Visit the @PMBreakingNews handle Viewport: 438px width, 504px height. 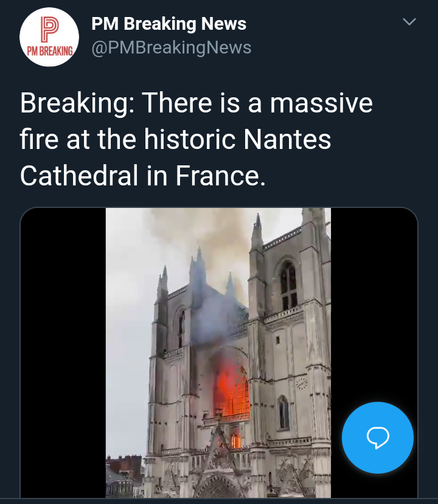pos(172,47)
